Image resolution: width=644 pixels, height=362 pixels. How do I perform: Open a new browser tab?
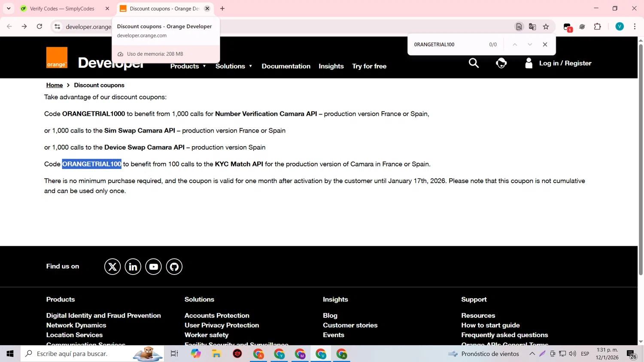(x=222, y=9)
